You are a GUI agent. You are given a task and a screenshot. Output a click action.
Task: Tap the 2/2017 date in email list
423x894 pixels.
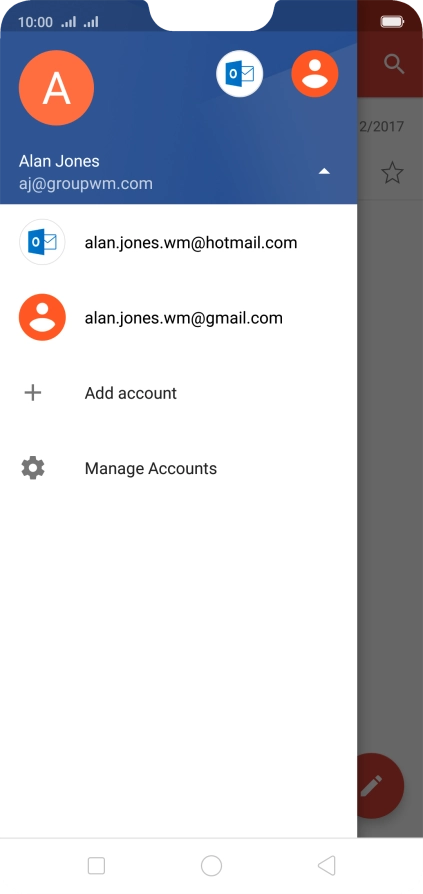point(381,126)
